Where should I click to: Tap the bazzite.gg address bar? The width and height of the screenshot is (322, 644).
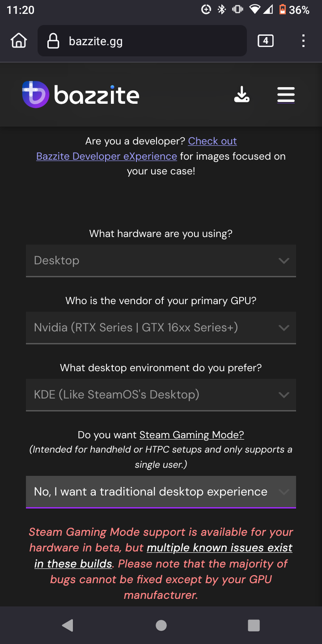tap(142, 41)
